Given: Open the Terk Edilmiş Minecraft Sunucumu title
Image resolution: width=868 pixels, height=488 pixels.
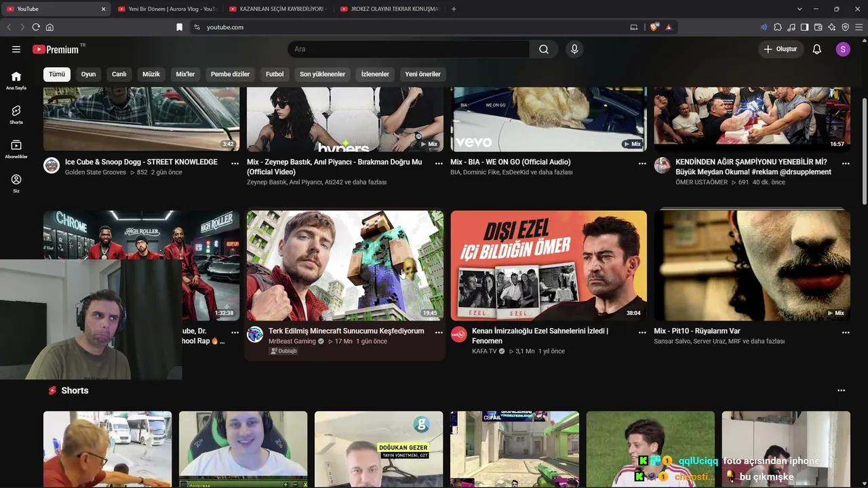Looking at the screenshot, I should pyautogui.click(x=347, y=331).
